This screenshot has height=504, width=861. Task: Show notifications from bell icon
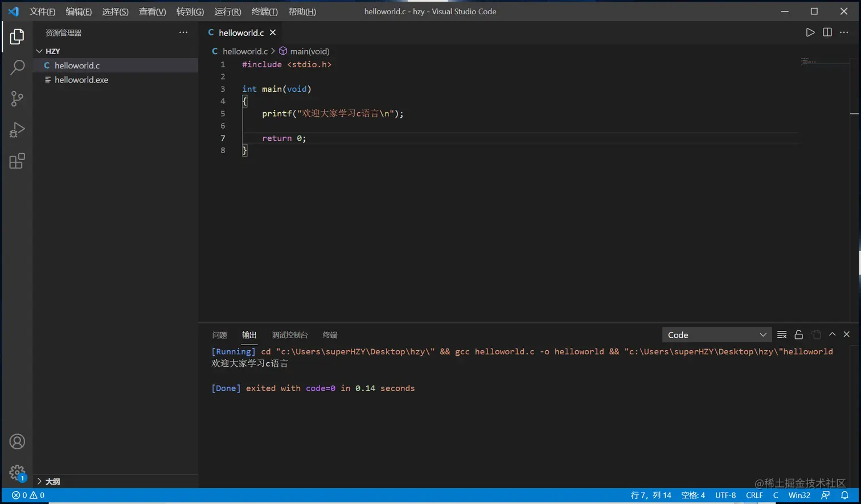[x=844, y=495]
